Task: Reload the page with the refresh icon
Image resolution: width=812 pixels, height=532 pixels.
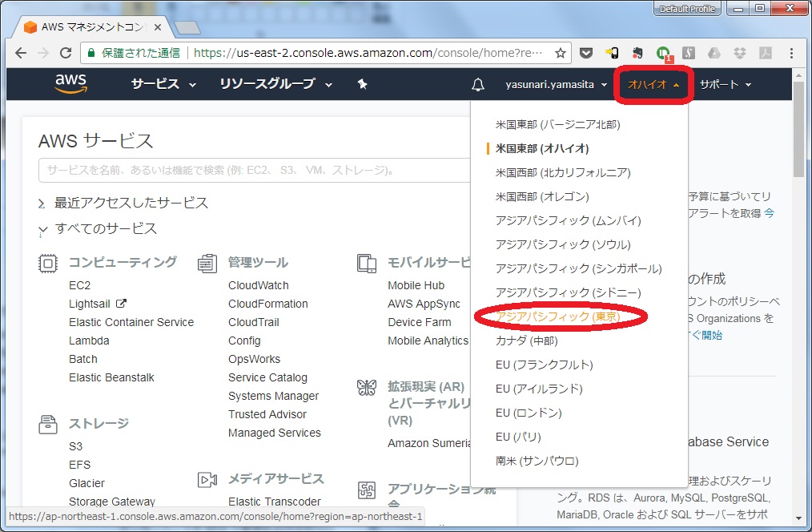Action: [66, 53]
